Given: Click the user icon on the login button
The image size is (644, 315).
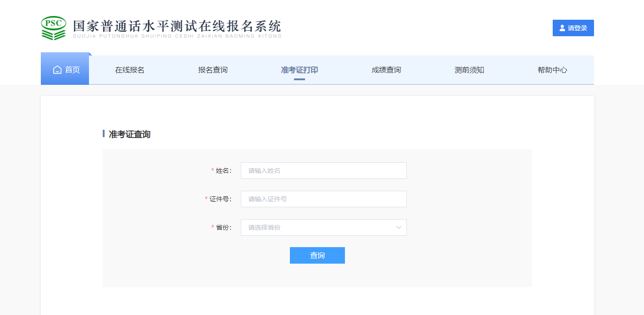Looking at the screenshot, I should [562, 28].
